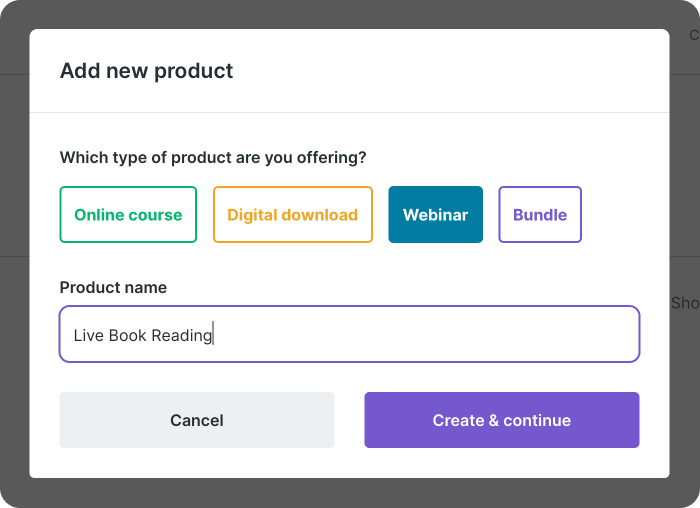
Task: Focus the Product name input field
Action: tap(349, 334)
